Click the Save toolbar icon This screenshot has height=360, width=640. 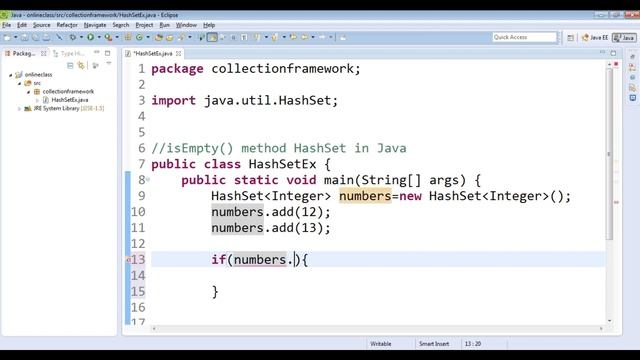coord(24,37)
